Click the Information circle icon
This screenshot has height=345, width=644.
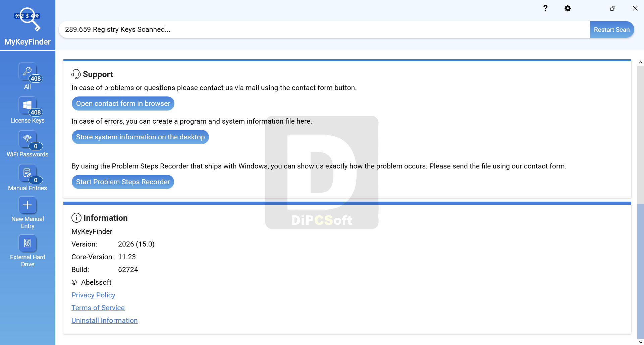(76, 218)
